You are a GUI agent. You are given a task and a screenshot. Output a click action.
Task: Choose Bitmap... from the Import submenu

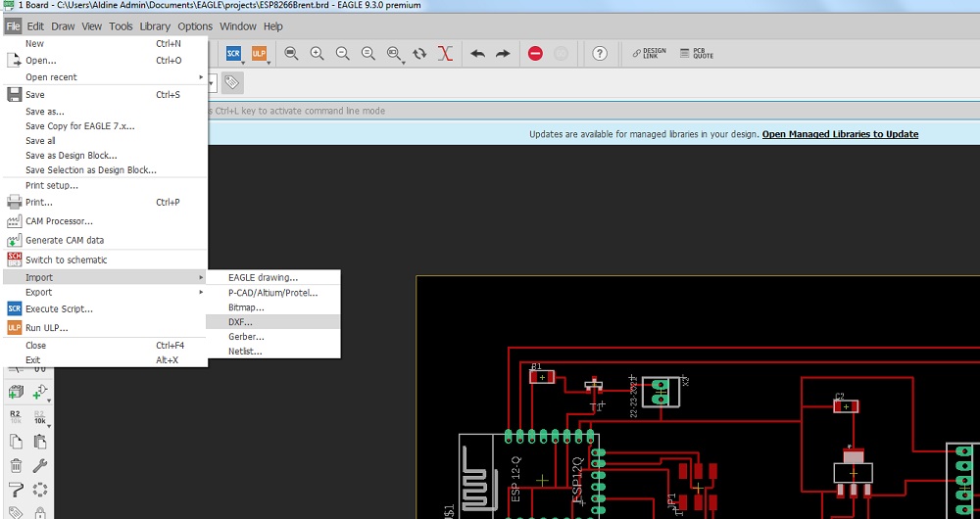point(273,307)
